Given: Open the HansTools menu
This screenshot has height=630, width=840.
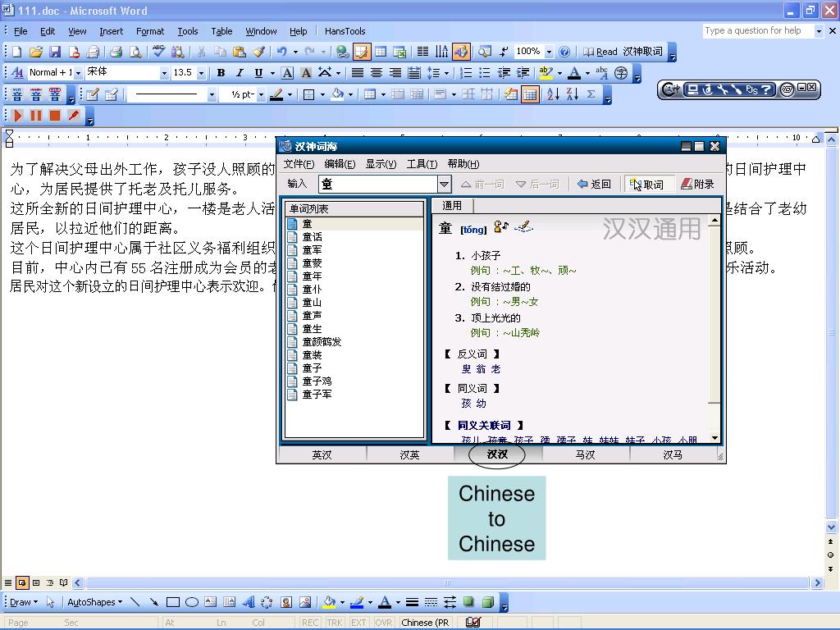Looking at the screenshot, I should (345, 31).
